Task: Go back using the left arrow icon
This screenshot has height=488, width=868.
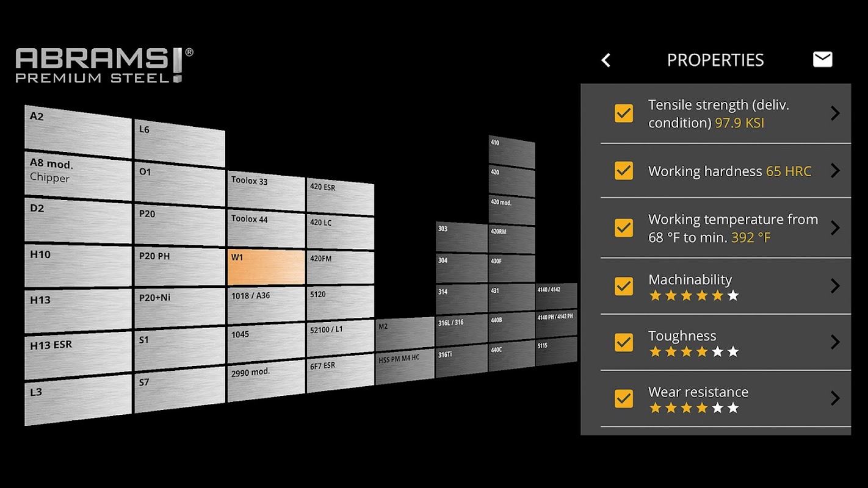Action: click(606, 60)
